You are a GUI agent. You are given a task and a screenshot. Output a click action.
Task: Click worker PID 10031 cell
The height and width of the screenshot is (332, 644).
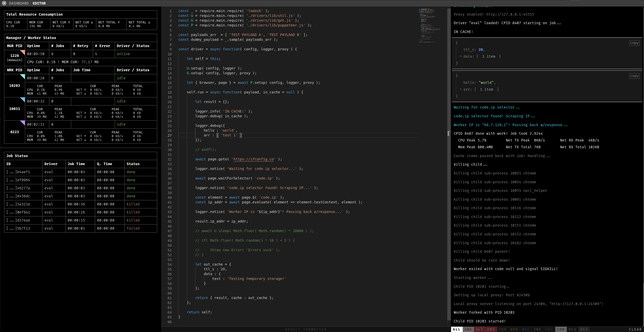click(x=15, y=109)
